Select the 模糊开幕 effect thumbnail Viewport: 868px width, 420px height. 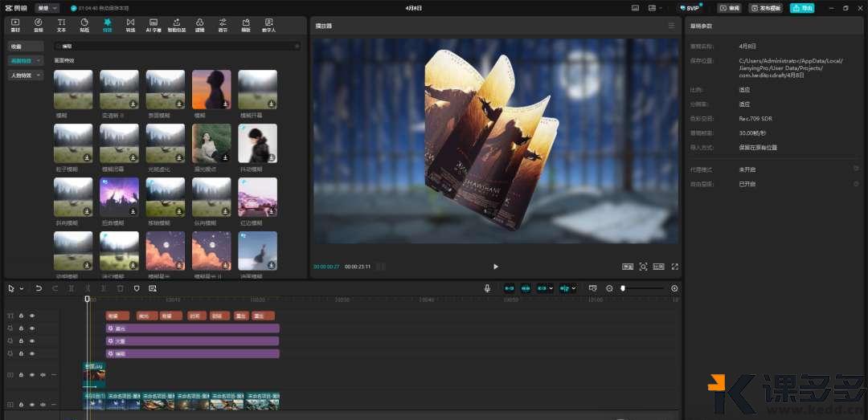tap(257, 89)
